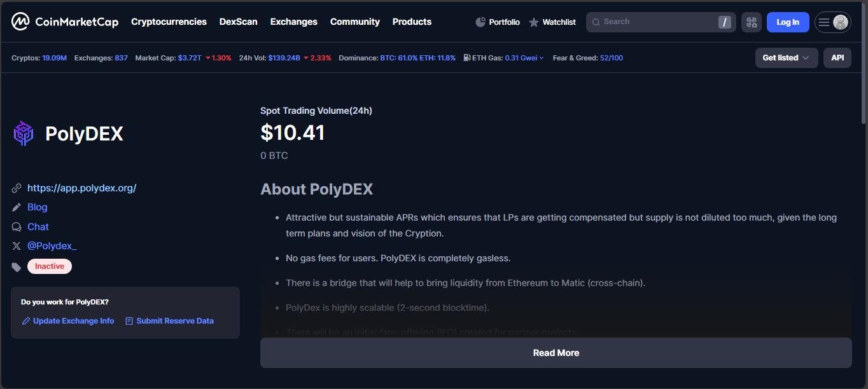Click the About PolyDEX heading
The height and width of the screenshot is (389, 868).
coord(317,189)
